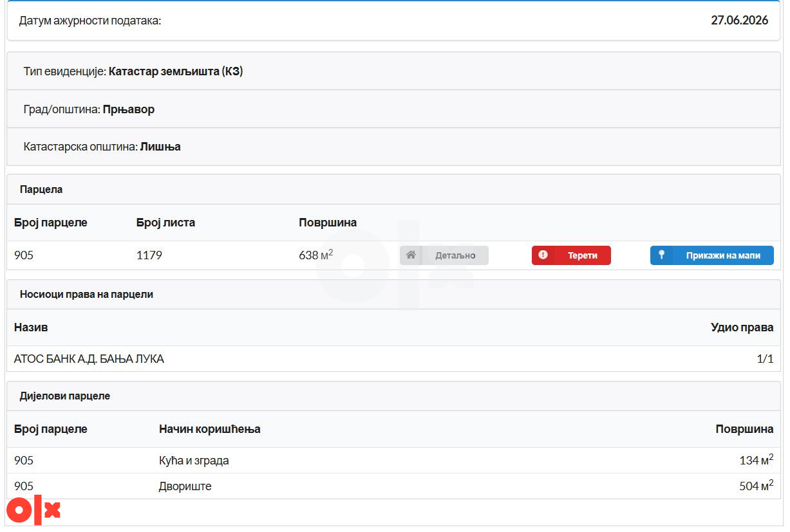Select the Парцела section header
790x532 pixels.
coord(393,190)
